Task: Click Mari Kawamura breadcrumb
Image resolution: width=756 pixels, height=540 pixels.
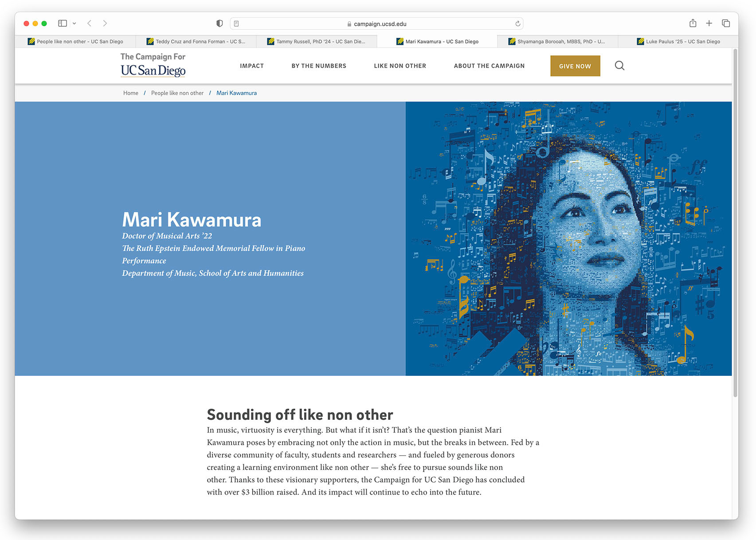Action: 236,93
